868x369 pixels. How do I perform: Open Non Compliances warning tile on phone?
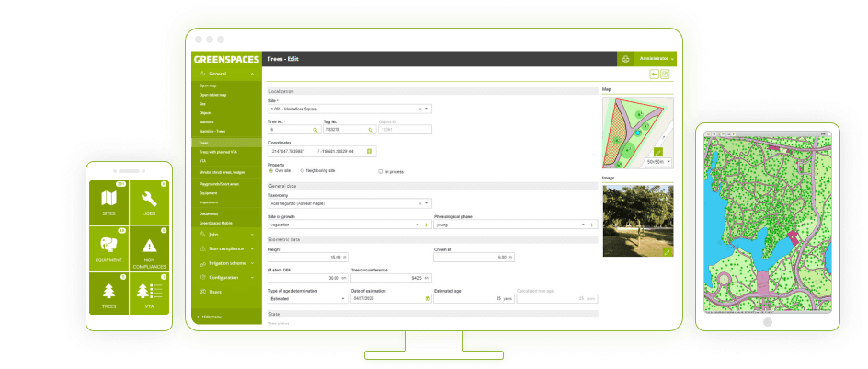149,248
